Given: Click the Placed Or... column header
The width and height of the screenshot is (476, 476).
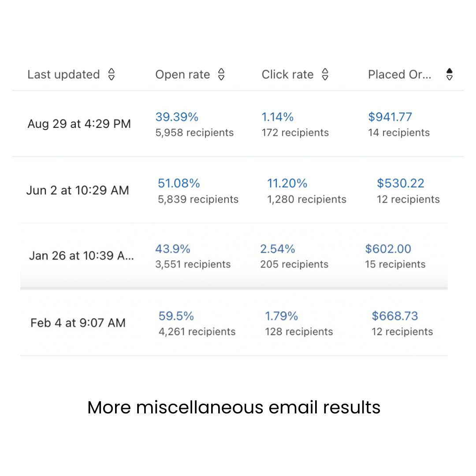Looking at the screenshot, I should 399,74.
